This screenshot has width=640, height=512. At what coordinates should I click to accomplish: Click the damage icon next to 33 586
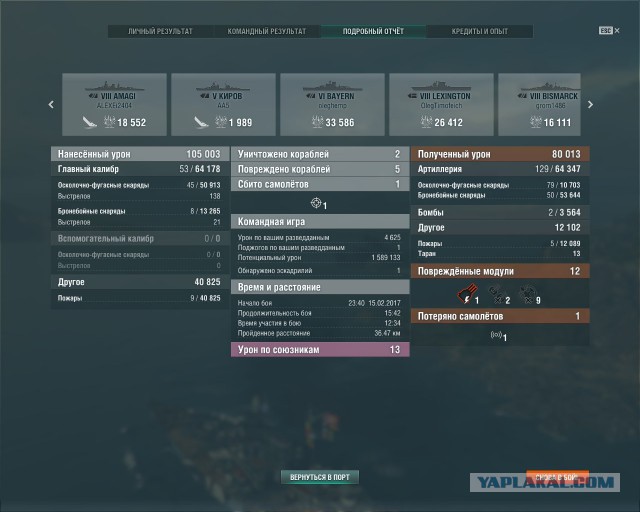tap(318, 122)
